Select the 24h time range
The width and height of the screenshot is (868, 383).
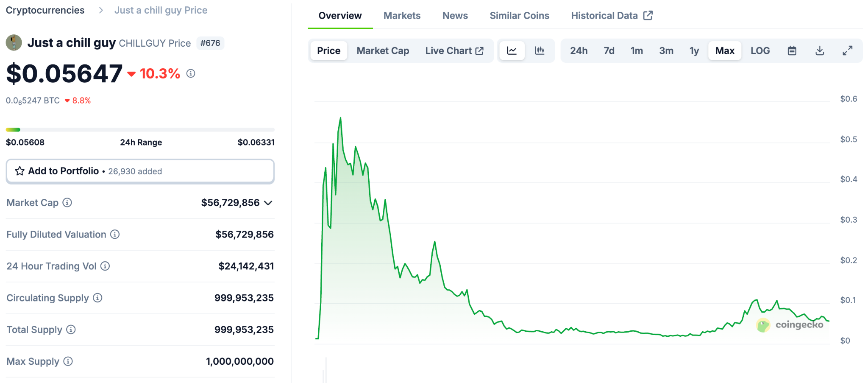pos(579,51)
